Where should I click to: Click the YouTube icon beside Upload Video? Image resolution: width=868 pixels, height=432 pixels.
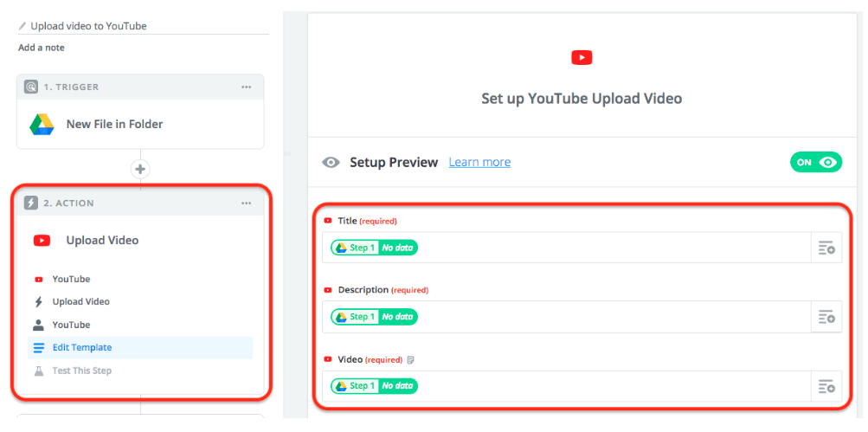[42, 241]
